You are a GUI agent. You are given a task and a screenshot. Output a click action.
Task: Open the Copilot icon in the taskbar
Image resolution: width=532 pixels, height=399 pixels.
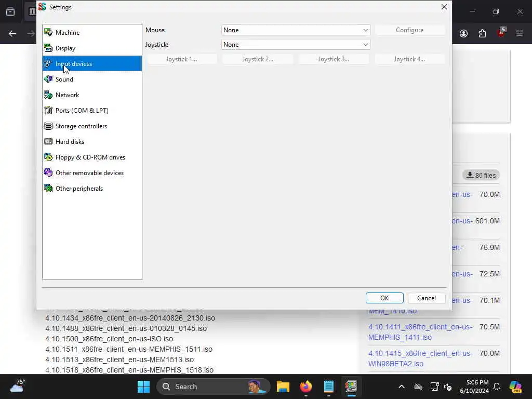pos(515,387)
